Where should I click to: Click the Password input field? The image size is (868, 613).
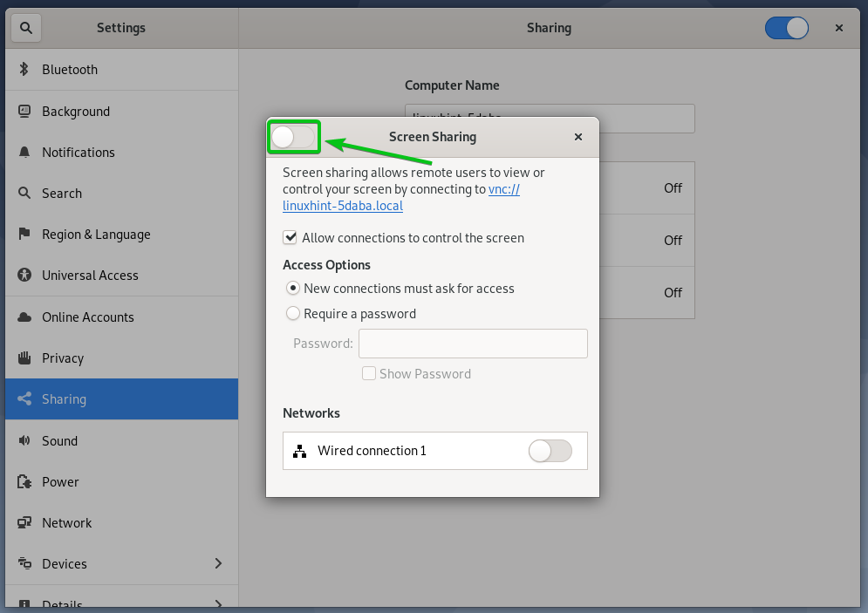474,344
